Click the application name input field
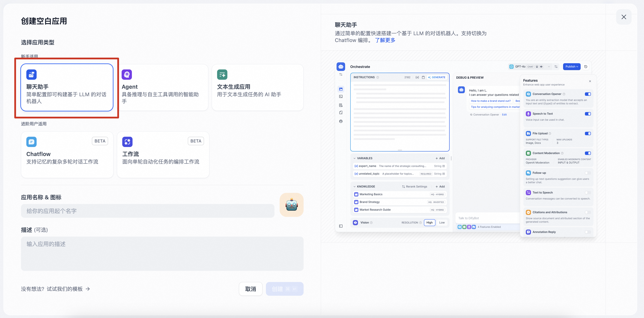This screenshot has height=318, width=644. tap(148, 211)
